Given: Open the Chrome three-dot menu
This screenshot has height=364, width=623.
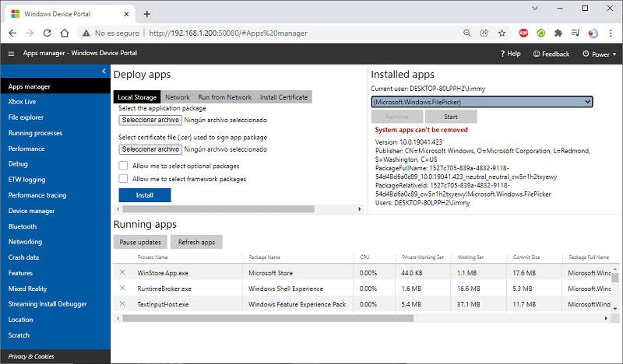Looking at the screenshot, I should click(x=611, y=33).
